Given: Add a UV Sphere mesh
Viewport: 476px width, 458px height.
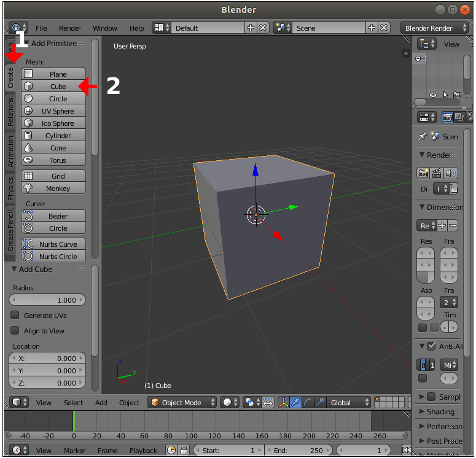Looking at the screenshot, I should [x=53, y=111].
